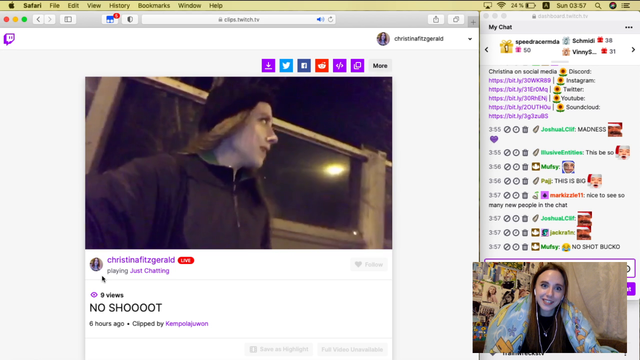This screenshot has height=360, width=640.
Task: Delete Pajj's THIS IS BIG message
Action: [x=525, y=181]
